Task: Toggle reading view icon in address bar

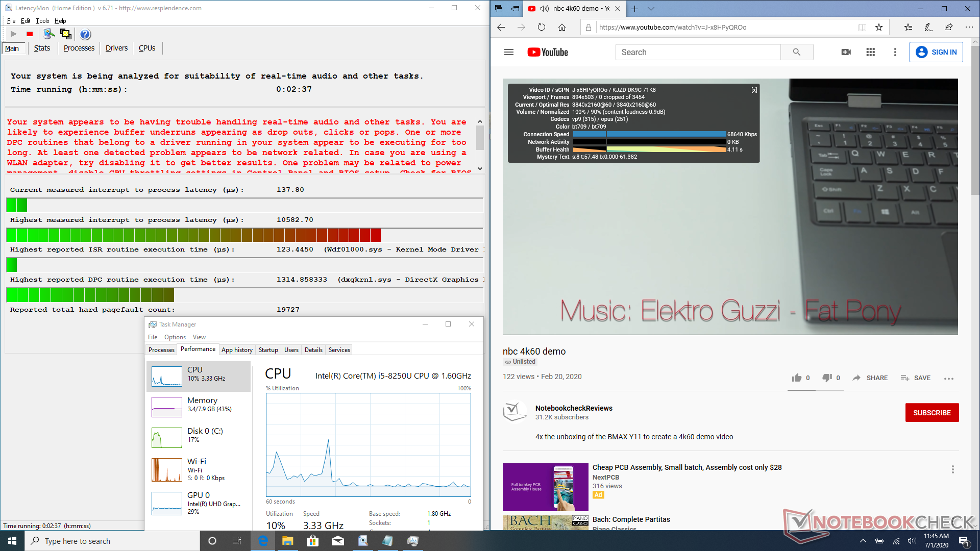Action: (862, 28)
